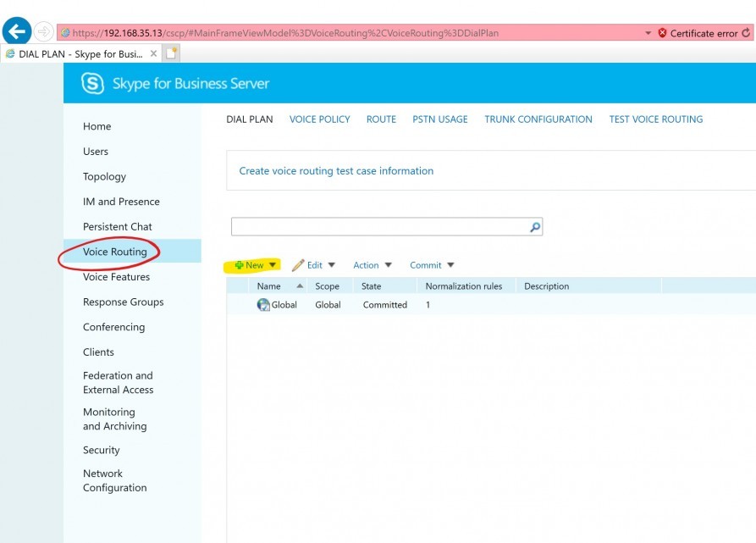This screenshot has width=756, height=543.
Task: Switch to TEST VOICE ROUTING tab
Action: point(656,119)
